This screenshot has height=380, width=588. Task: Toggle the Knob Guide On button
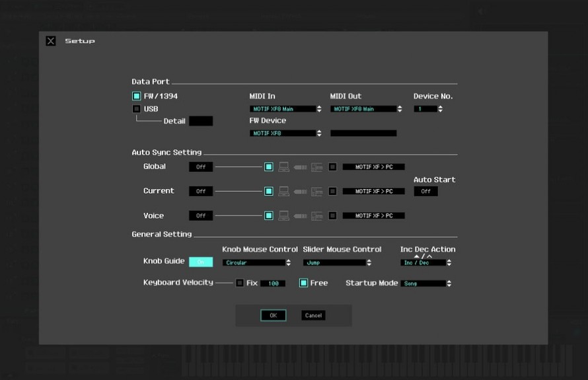[201, 262]
